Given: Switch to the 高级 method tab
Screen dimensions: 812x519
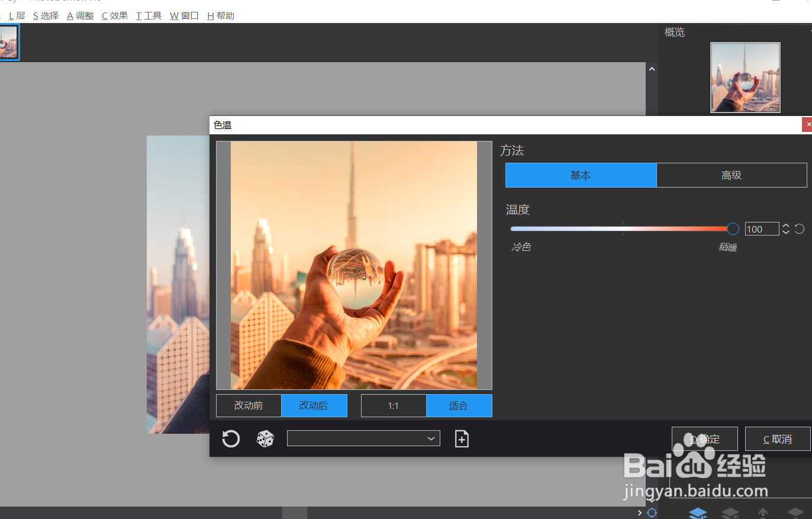Looking at the screenshot, I should [732, 175].
